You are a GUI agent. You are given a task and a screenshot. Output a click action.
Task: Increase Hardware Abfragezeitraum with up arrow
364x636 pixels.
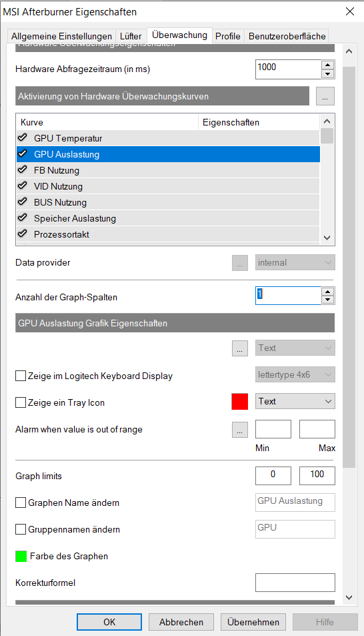tap(327, 65)
